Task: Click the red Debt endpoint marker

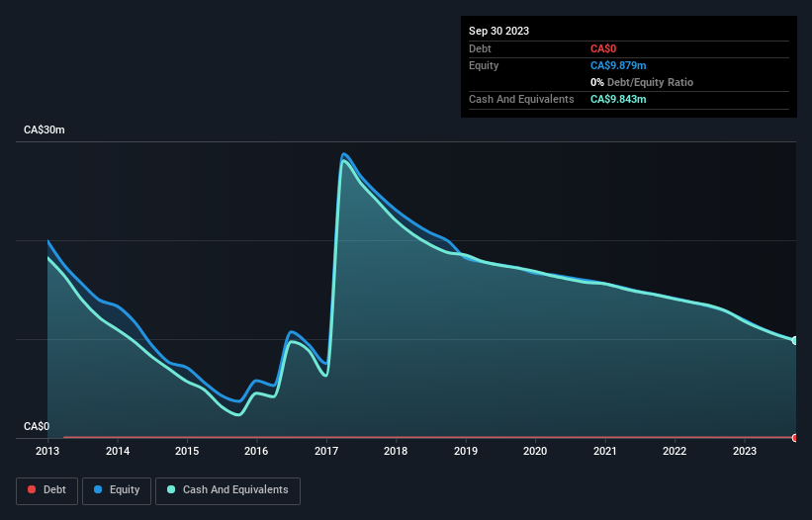Action: pyautogui.click(x=795, y=438)
